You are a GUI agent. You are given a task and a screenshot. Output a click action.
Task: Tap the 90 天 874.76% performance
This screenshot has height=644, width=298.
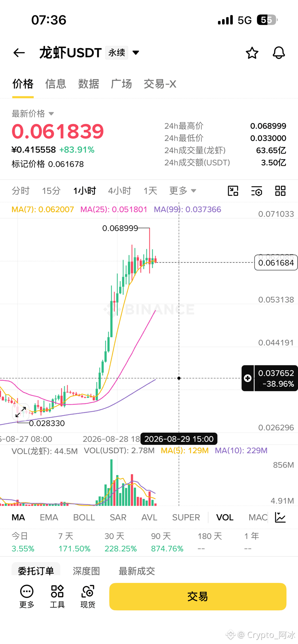(x=167, y=542)
